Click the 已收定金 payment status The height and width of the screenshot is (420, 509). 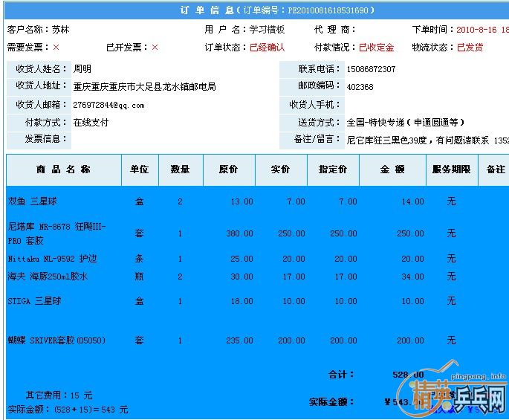[x=376, y=48]
